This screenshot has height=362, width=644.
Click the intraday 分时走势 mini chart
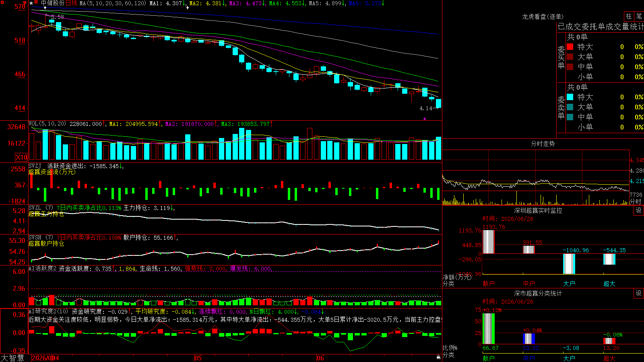pyautogui.click(x=536, y=177)
